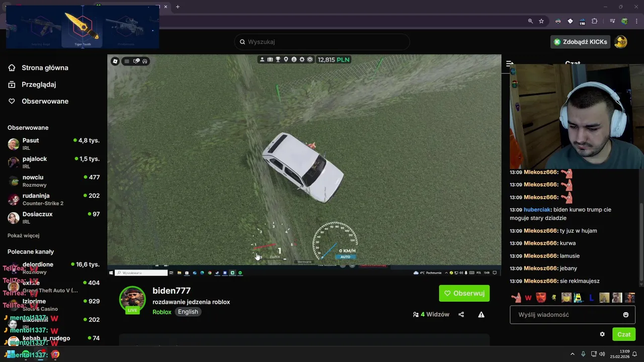Click the Zdobądź KICKs button
This screenshot has height=362, width=644.
click(x=580, y=42)
